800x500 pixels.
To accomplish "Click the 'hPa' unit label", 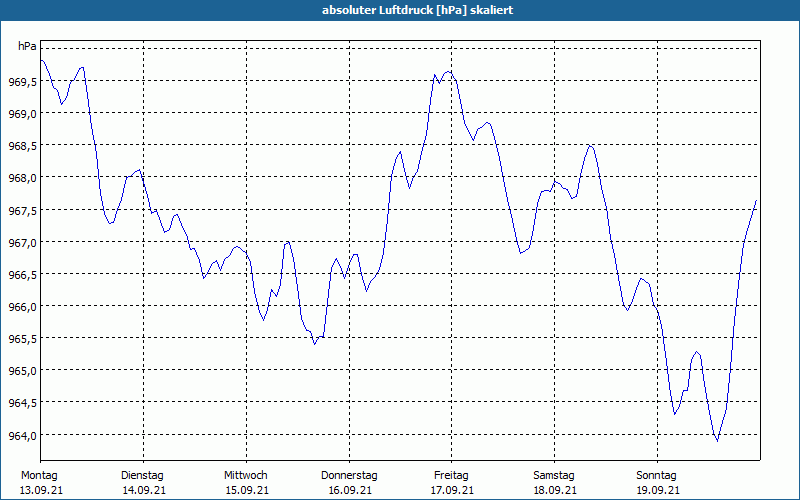I will 27,46.
